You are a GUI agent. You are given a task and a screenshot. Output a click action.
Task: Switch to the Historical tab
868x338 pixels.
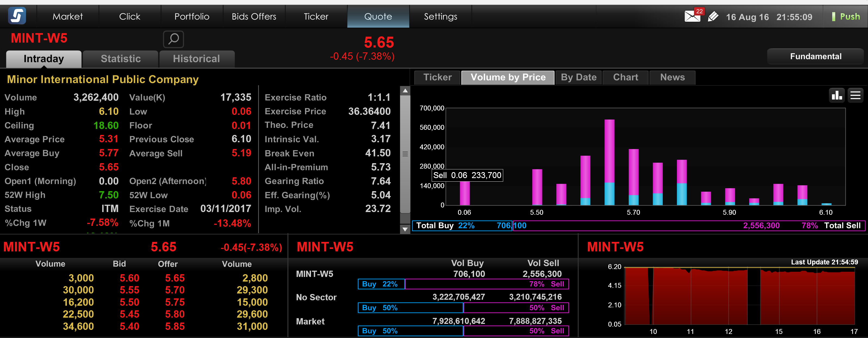click(x=197, y=59)
